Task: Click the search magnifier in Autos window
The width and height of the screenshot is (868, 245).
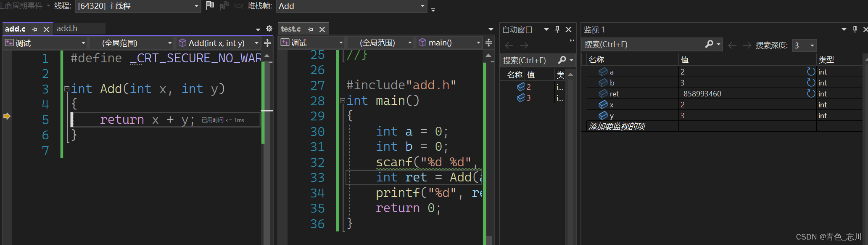Action: point(562,60)
